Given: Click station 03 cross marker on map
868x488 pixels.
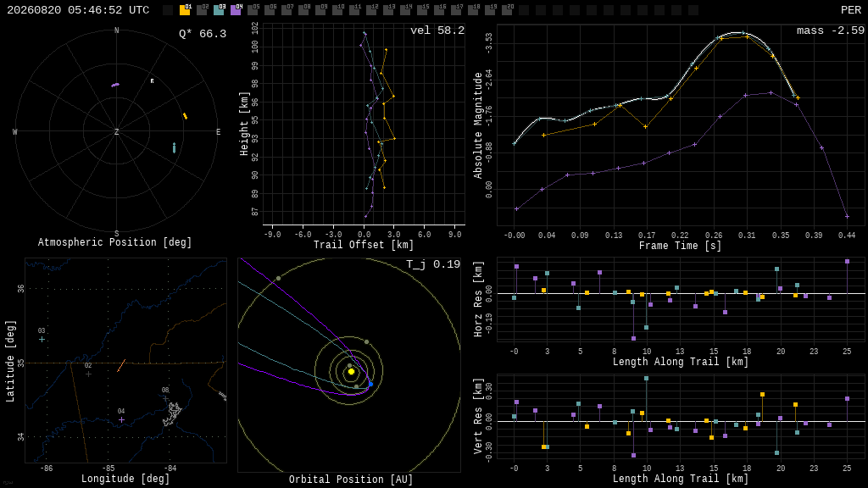Looking at the screenshot, I should tap(42, 339).
